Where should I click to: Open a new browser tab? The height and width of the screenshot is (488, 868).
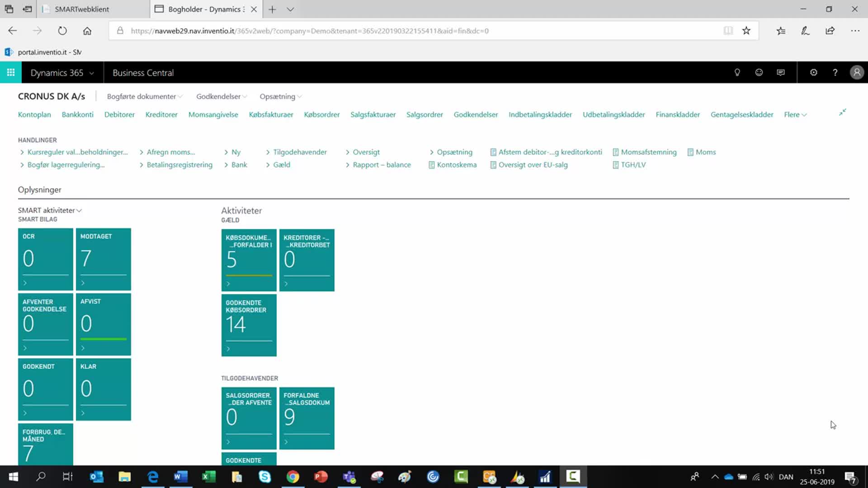272,9
